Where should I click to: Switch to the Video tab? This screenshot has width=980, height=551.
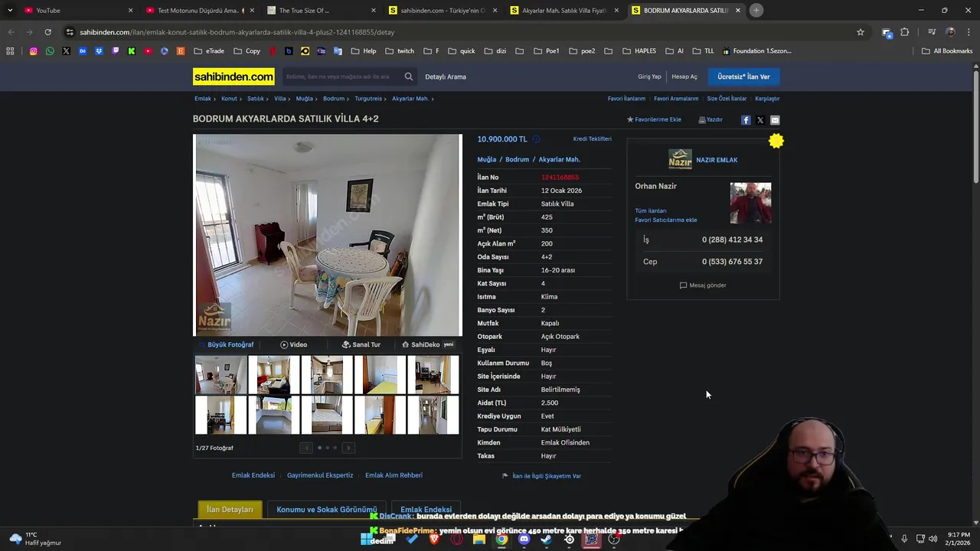[293, 344]
